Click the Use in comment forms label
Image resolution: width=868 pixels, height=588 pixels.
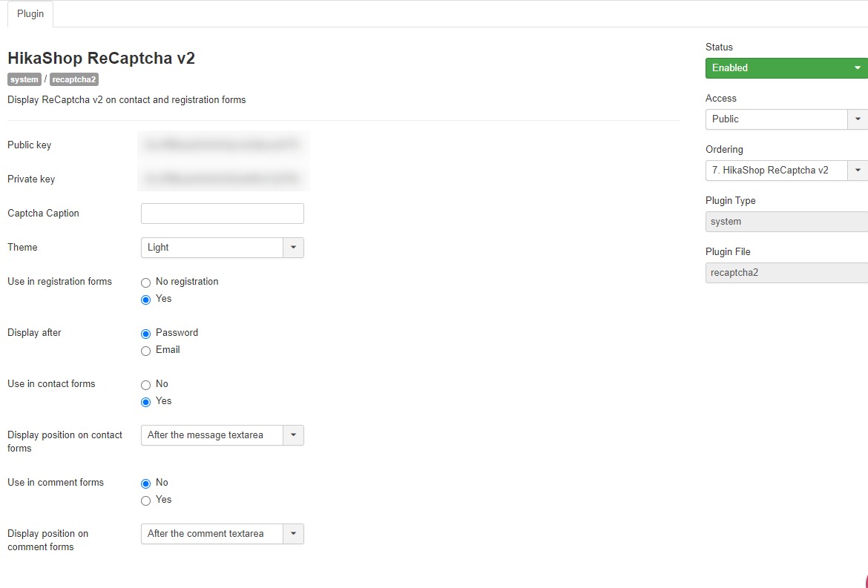[x=56, y=483]
